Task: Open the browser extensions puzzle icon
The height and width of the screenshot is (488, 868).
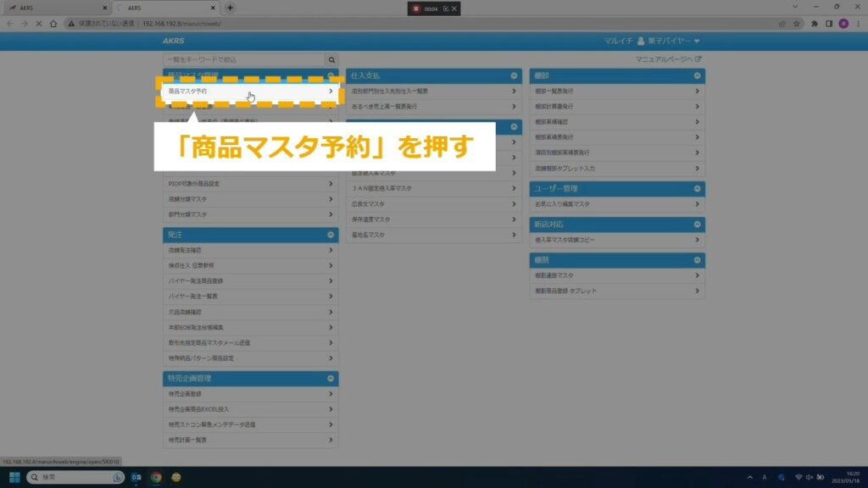Action: pyautogui.click(x=815, y=24)
